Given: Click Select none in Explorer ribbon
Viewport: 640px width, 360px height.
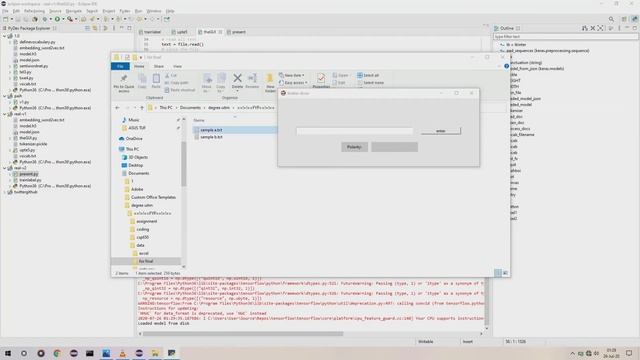Looking at the screenshot, I should pyautogui.click(x=370, y=83).
